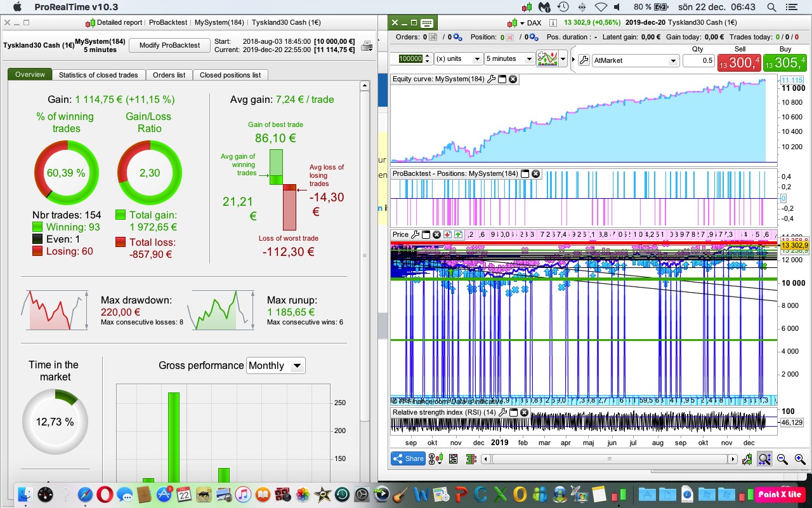Click the Share button
The image size is (812, 508).
[408, 458]
